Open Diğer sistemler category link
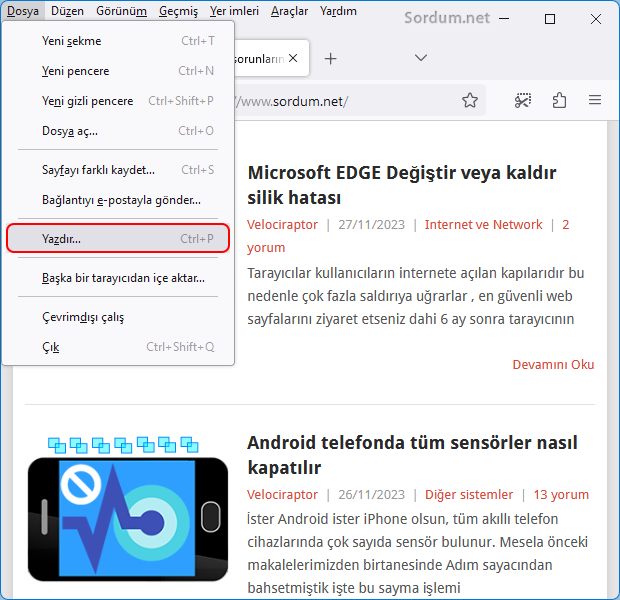 click(x=469, y=494)
